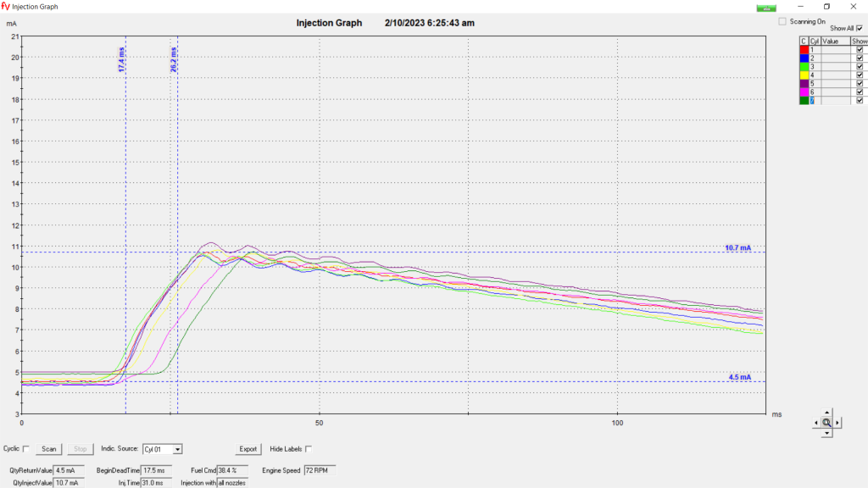Toggle the Cyclic checkbox
The height and width of the screenshot is (488, 868).
(x=25, y=449)
